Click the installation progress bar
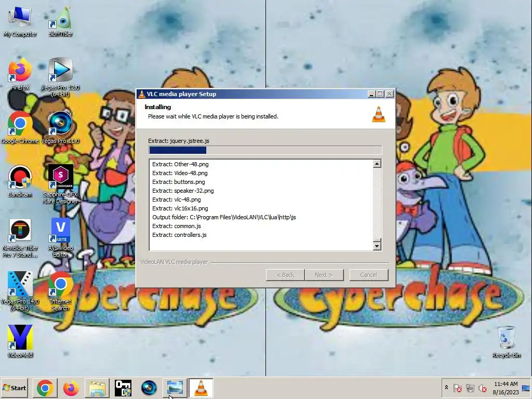This screenshot has width=532, height=399. pos(265,150)
